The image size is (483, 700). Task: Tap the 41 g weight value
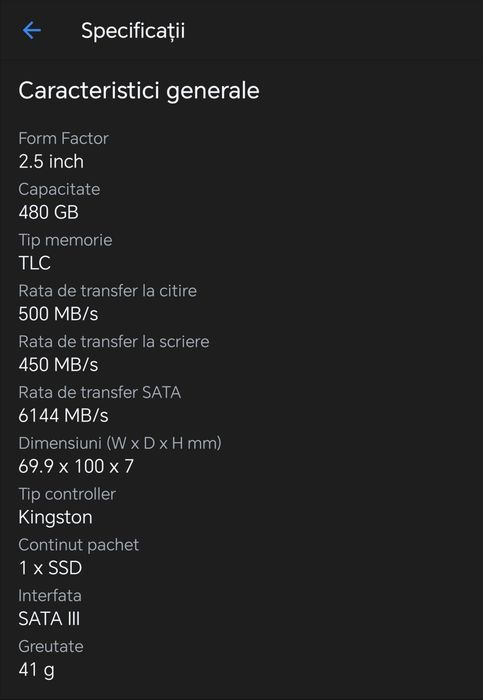coord(37,671)
